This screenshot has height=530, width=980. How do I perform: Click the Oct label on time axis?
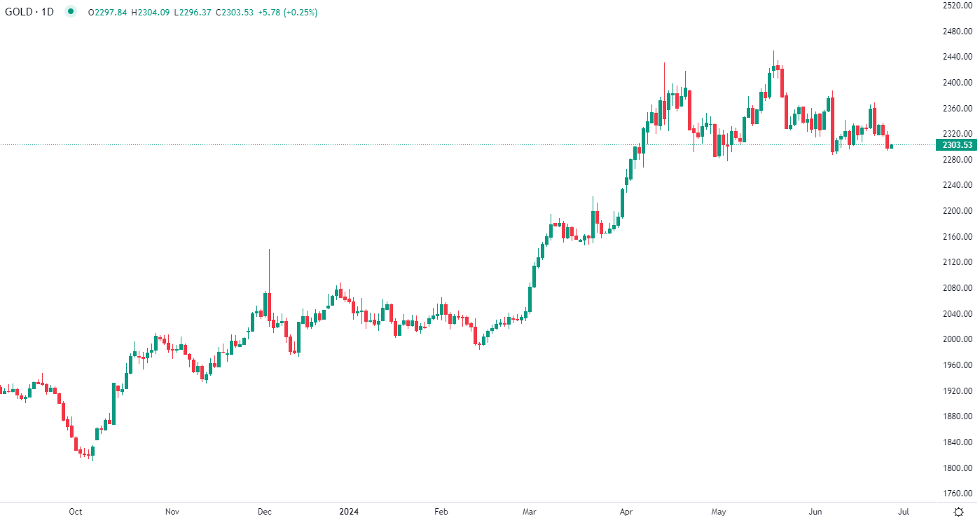click(76, 512)
